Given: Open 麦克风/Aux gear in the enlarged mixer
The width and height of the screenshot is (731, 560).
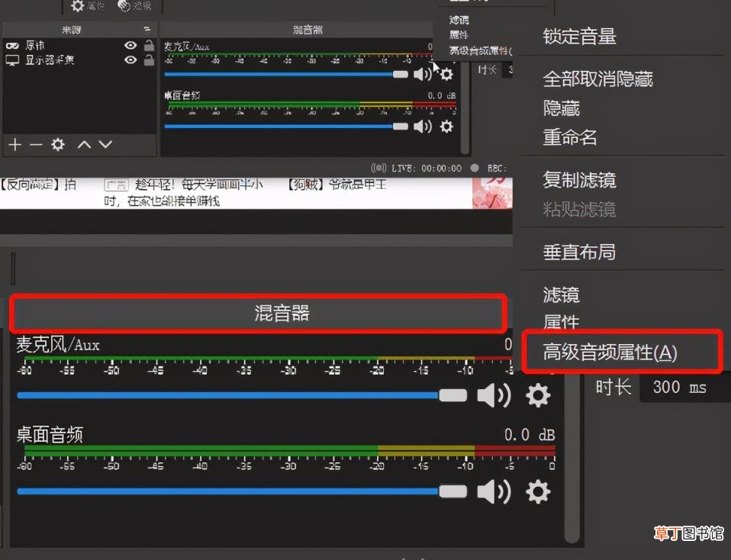Looking at the screenshot, I should point(538,395).
